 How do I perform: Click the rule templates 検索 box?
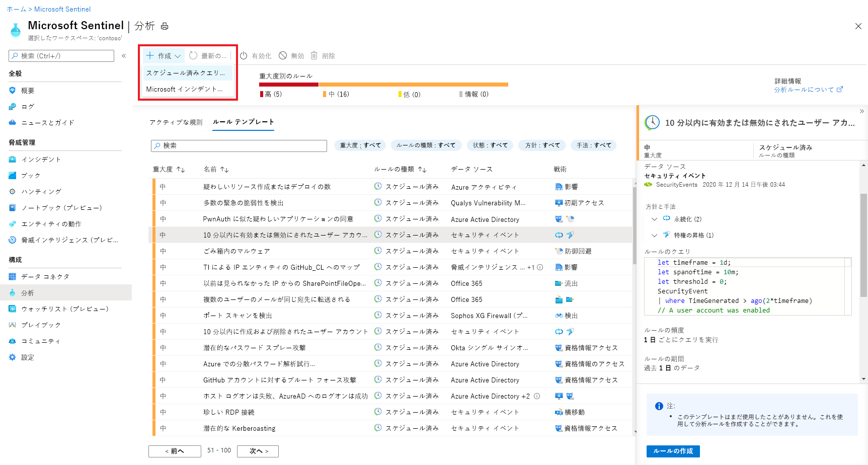239,145
